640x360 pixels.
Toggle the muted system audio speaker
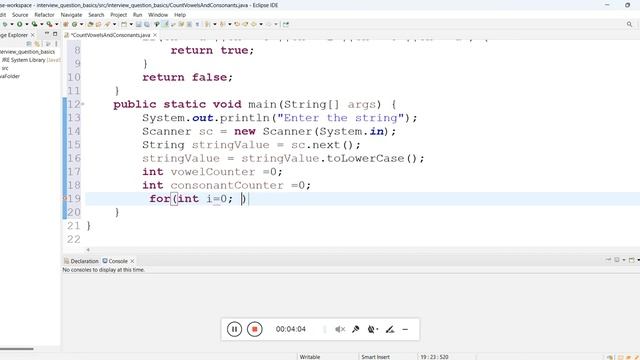coord(340,329)
